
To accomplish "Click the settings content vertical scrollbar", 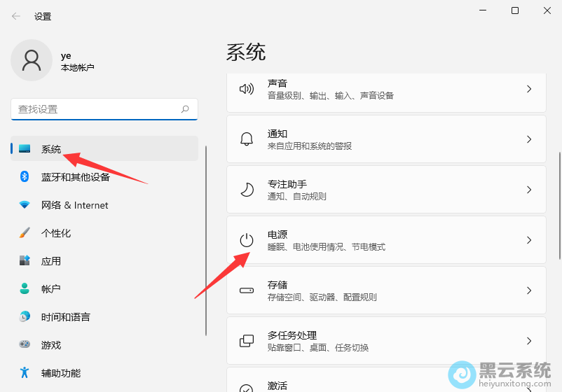I will (558, 182).
